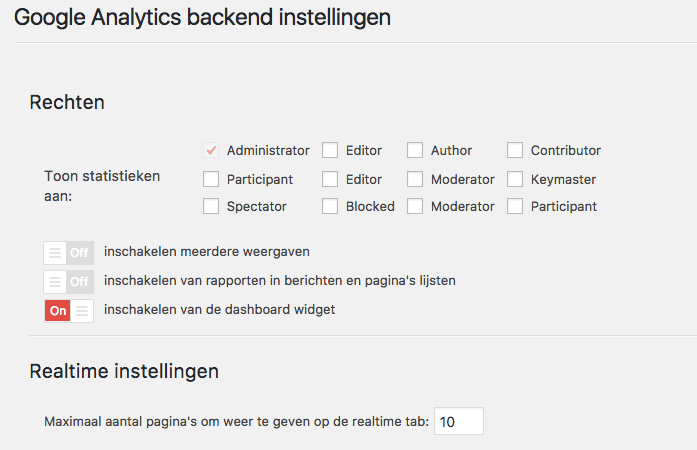The height and width of the screenshot is (450, 697).
Task: Tick the Moderator checkbox next to Blocked
Action: click(x=415, y=207)
